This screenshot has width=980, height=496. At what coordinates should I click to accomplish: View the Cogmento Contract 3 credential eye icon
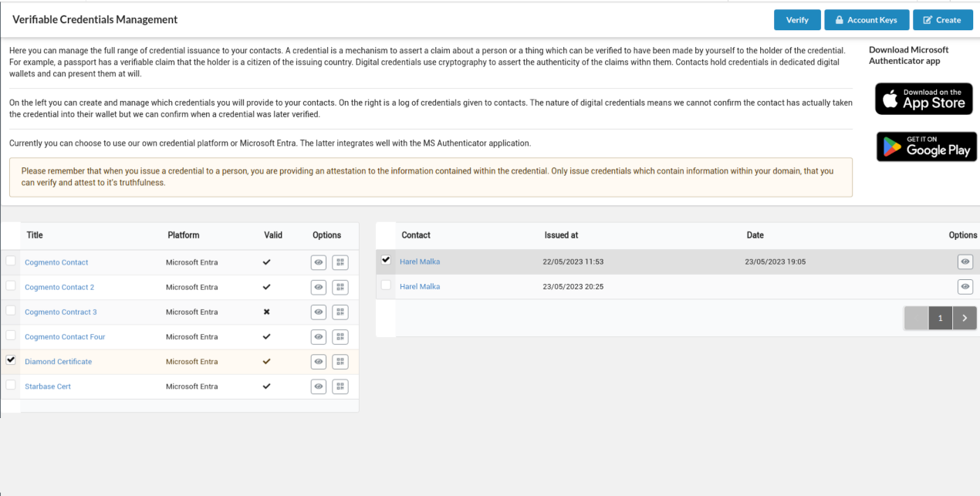click(x=318, y=312)
